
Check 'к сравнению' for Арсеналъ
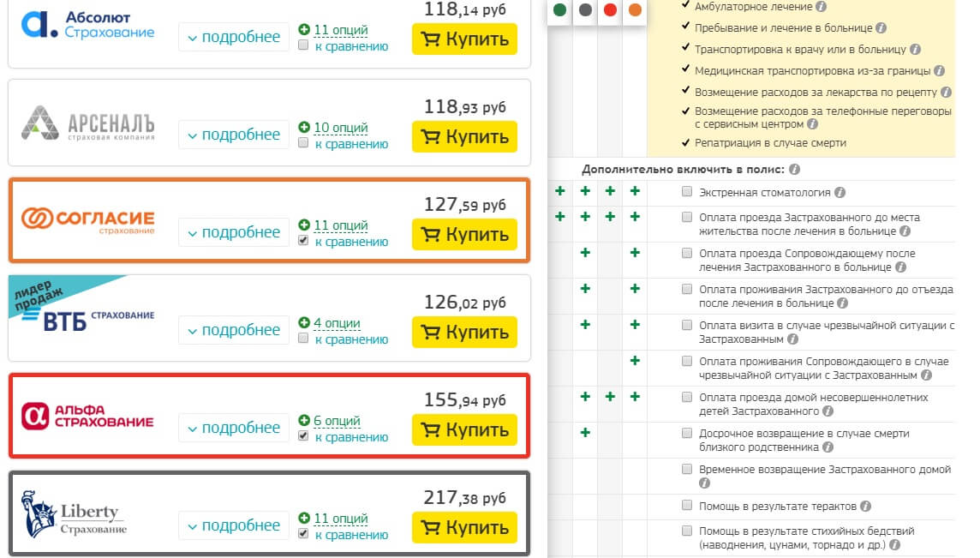point(303,142)
